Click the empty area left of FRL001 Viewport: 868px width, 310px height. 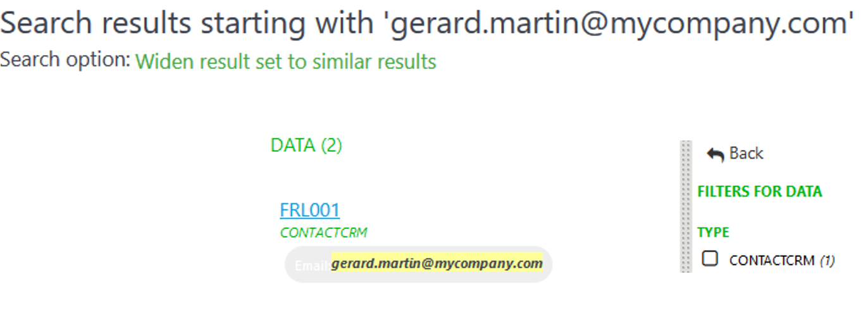pyautogui.click(x=190, y=210)
